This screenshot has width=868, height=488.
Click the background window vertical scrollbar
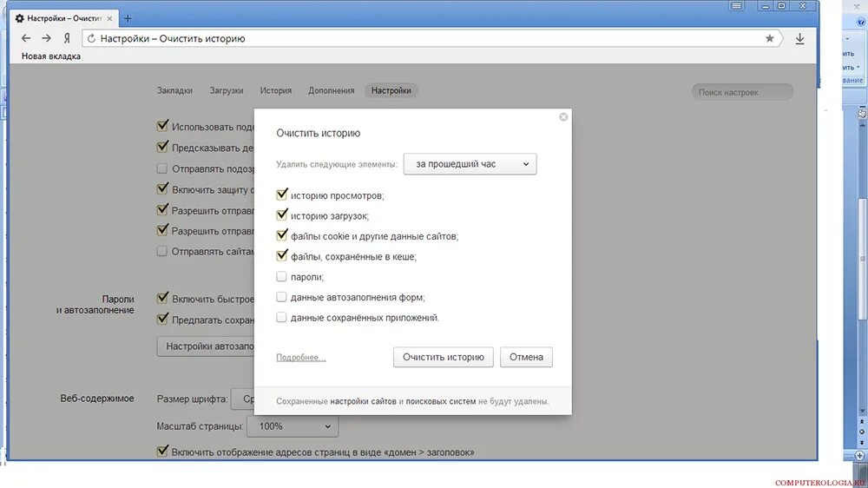[862, 260]
